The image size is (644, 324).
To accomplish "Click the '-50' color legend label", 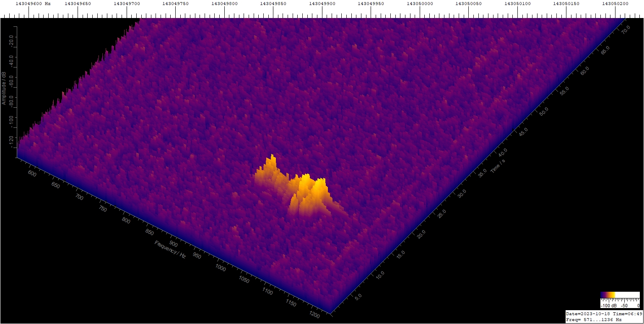I will point(624,306).
